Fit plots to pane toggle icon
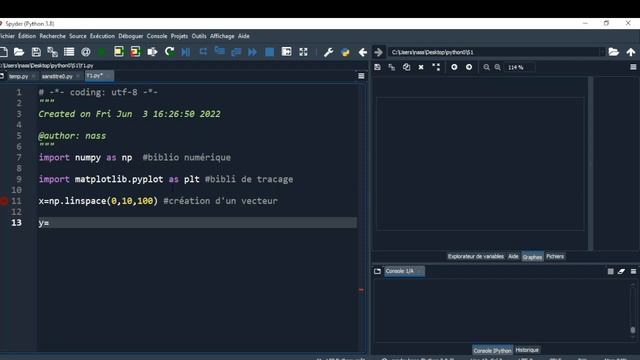640x360 pixels. (x=436, y=67)
